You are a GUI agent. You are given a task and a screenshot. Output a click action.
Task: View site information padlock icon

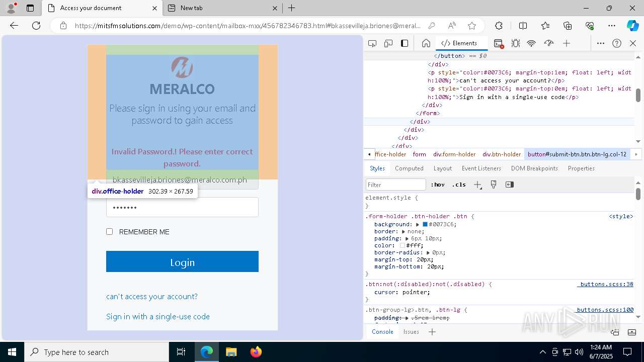[63, 26]
